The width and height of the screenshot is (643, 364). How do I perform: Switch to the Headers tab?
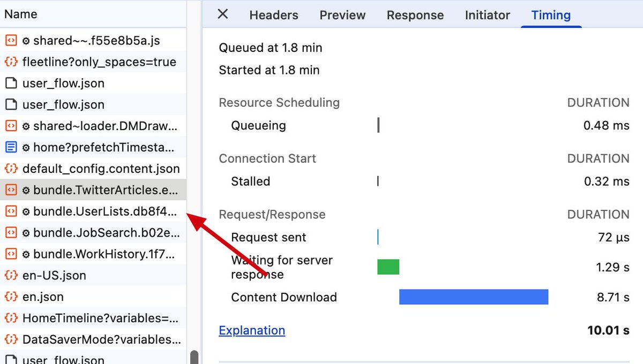tap(274, 15)
